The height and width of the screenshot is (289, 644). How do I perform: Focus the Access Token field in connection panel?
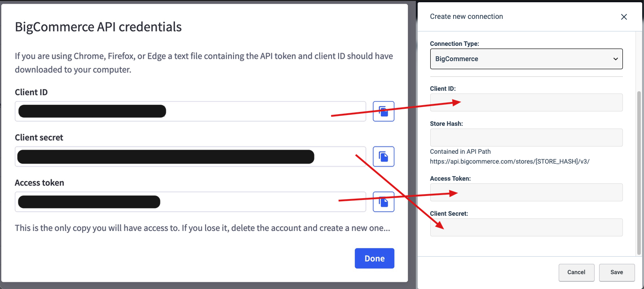526,192
